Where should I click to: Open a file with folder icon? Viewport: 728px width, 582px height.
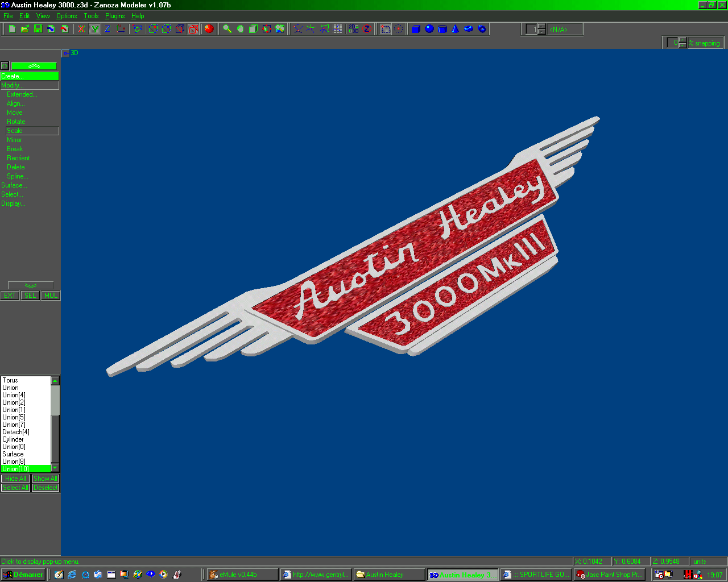pyautogui.click(x=25, y=29)
